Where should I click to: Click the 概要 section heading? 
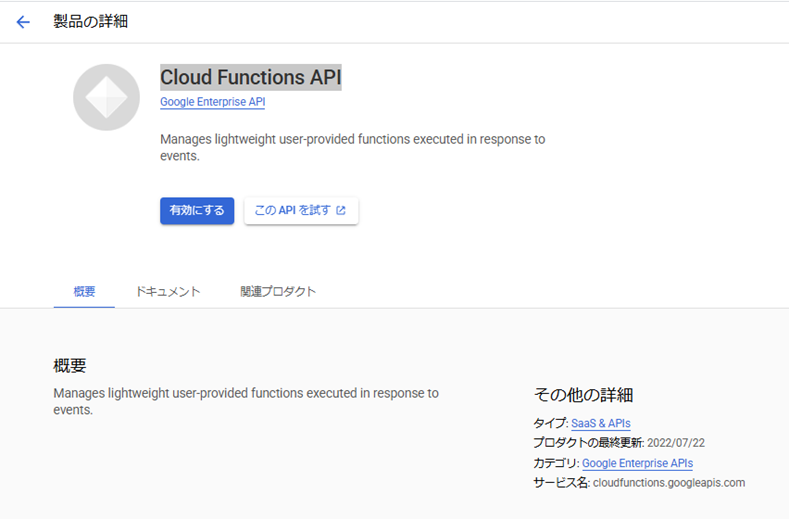pos(70,365)
